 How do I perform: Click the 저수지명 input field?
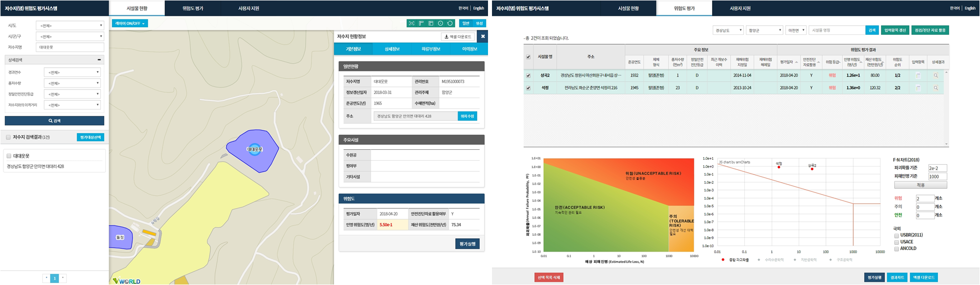[x=70, y=47]
